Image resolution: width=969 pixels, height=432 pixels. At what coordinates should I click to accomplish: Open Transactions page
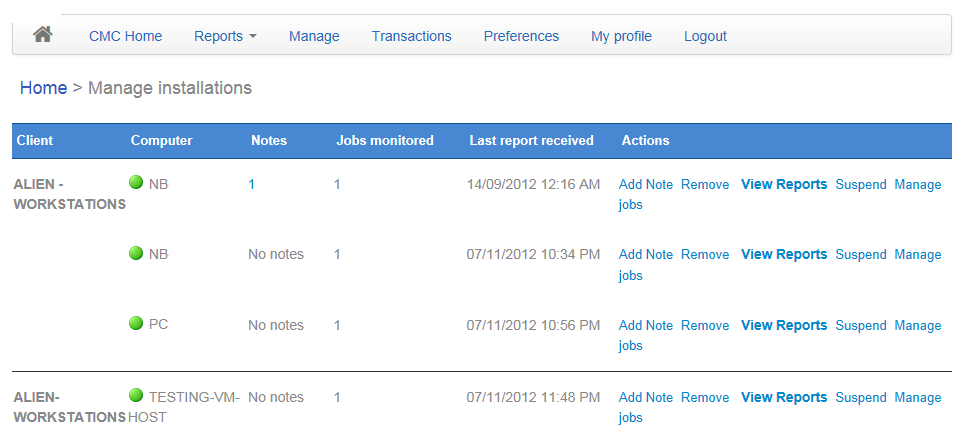pyautogui.click(x=412, y=36)
